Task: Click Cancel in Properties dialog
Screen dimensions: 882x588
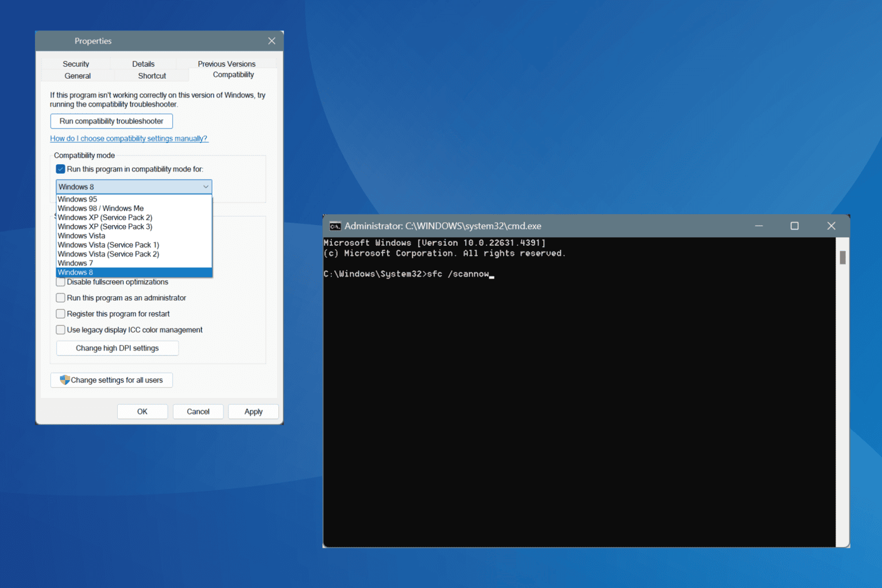Action: [198, 412]
